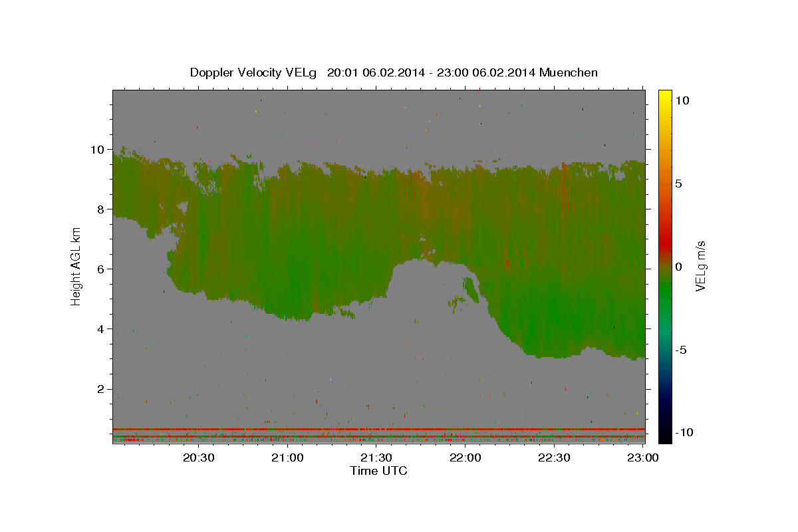Screen dimensions: 798x532
Task: Click the 'VELg m/s' colorbar label
Action: [700, 266]
